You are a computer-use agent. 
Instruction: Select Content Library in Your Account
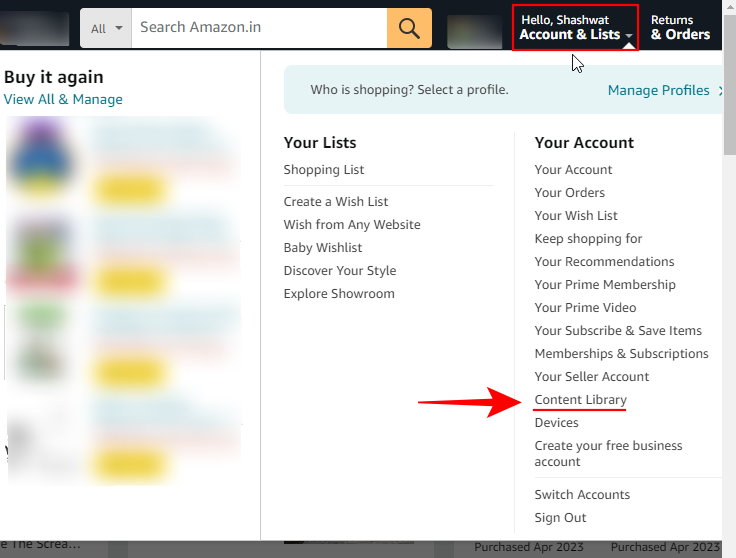(x=581, y=399)
